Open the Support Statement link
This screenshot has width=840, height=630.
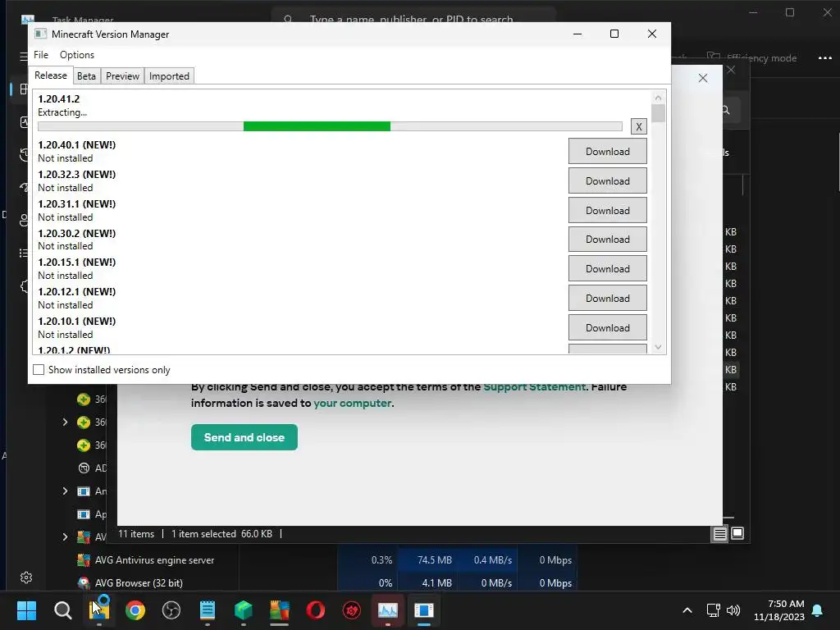534,387
